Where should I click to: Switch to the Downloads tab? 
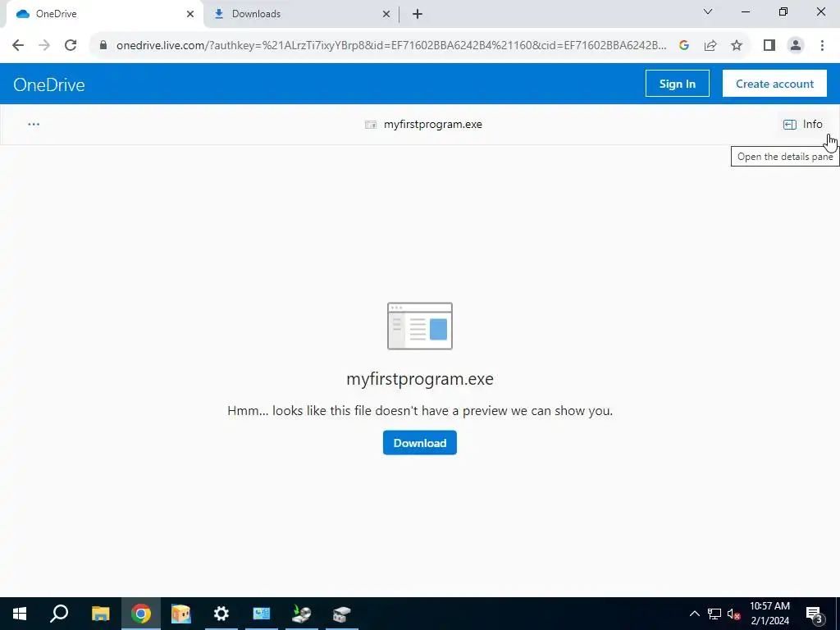pyautogui.click(x=300, y=14)
